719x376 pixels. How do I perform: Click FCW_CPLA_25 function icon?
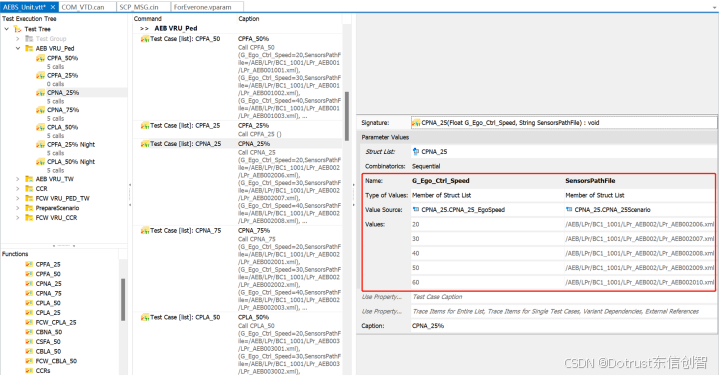(29, 322)
